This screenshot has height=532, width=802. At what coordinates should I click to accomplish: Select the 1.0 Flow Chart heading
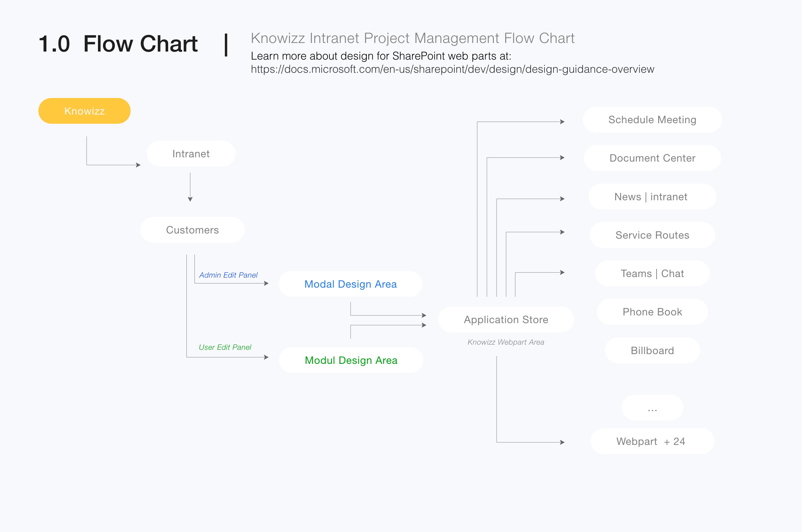click(x=118, y=44)
